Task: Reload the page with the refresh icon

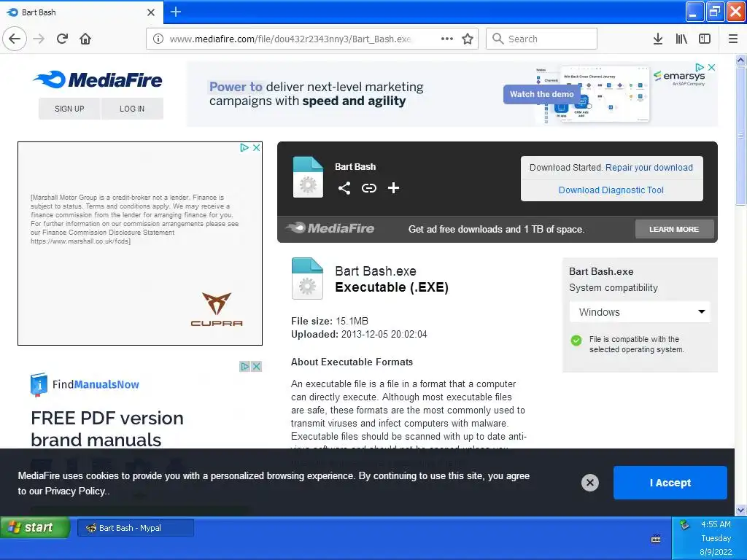Action: click(x=62, y=39)
